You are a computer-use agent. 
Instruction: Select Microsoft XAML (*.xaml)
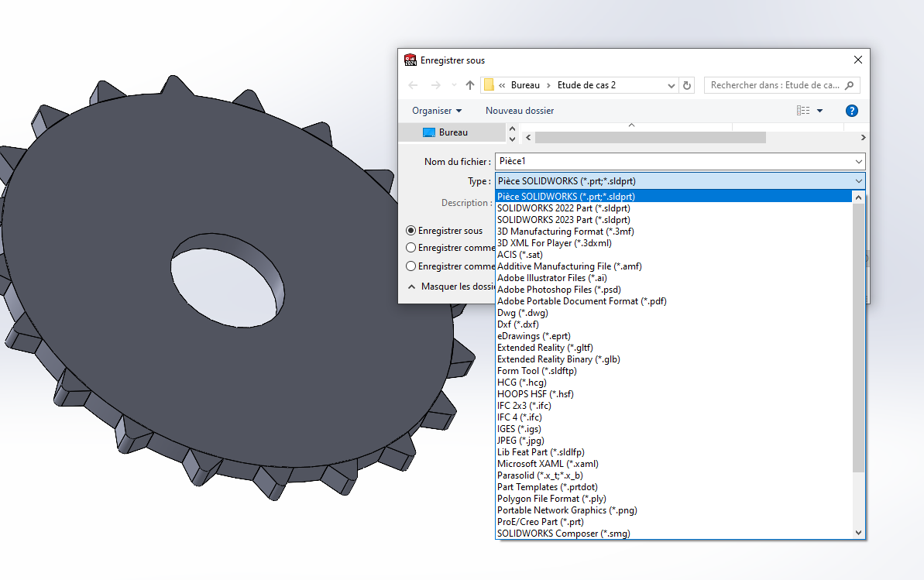pyautogui.click(x=674, y=464)
